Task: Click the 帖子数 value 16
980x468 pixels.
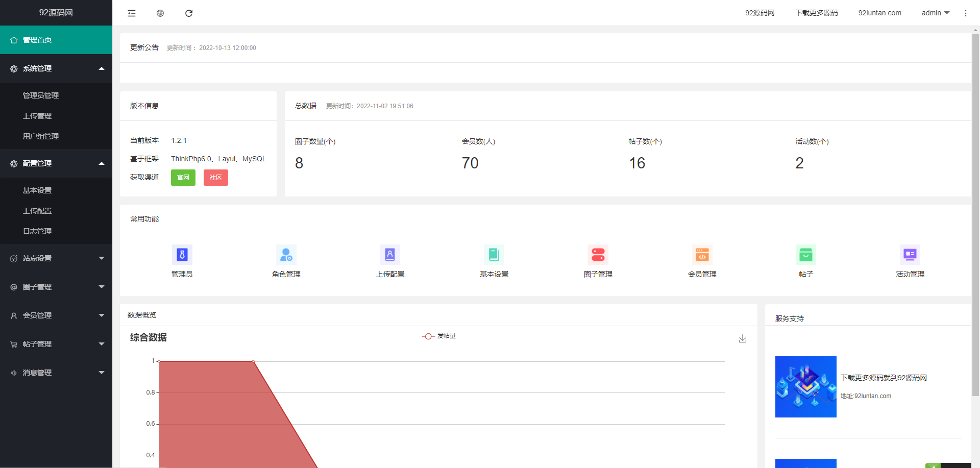Action: [637, 163]
